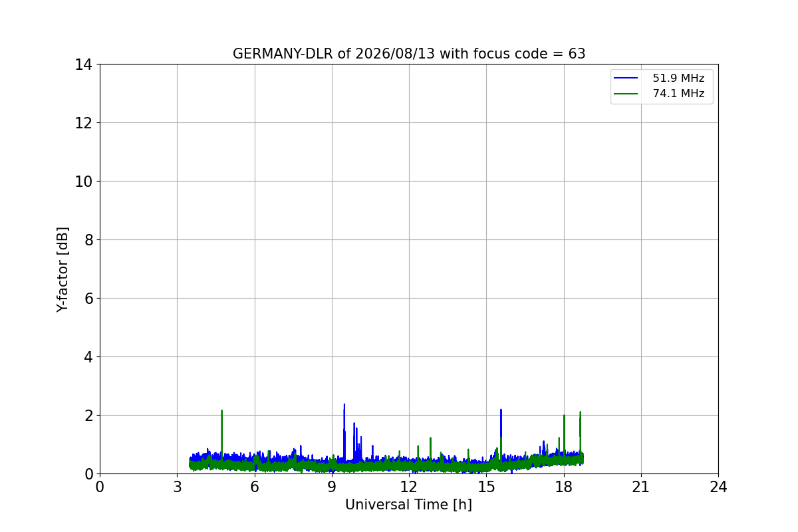
Task: Click x-axis tick label 24
Action: click(718, 487)
